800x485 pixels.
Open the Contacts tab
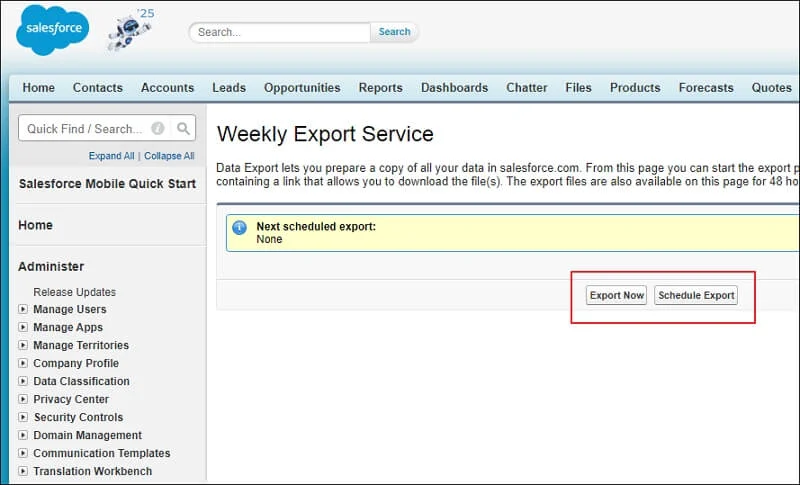97,88
